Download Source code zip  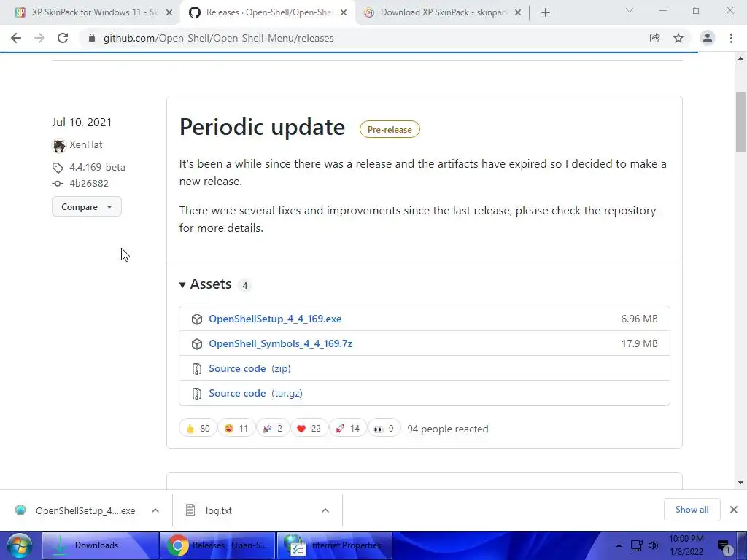[x=249, y=368]
